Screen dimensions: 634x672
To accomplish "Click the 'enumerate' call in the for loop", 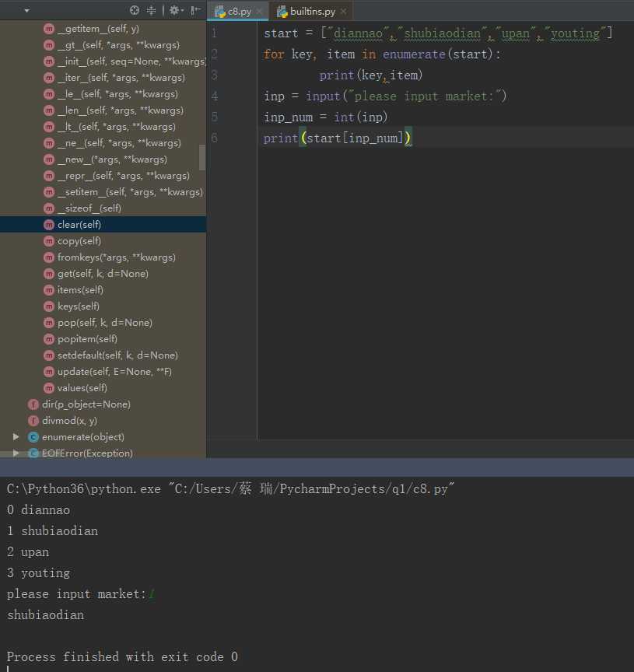I will pos(414,54).
